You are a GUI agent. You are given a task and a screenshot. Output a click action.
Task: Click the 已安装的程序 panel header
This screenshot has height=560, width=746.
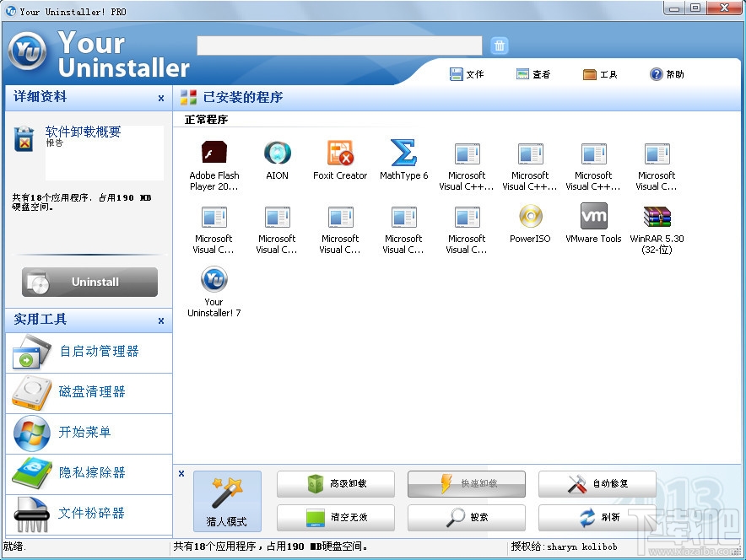click(x=243, y=98)
